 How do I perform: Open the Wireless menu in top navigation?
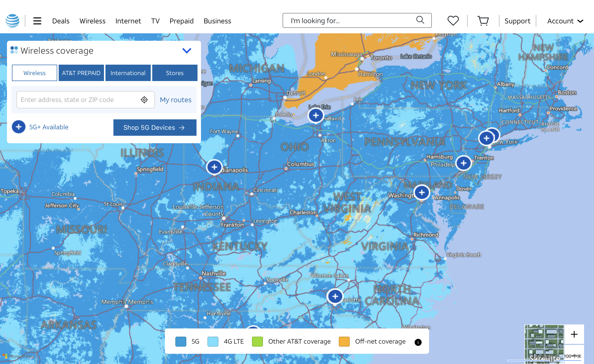93,21
